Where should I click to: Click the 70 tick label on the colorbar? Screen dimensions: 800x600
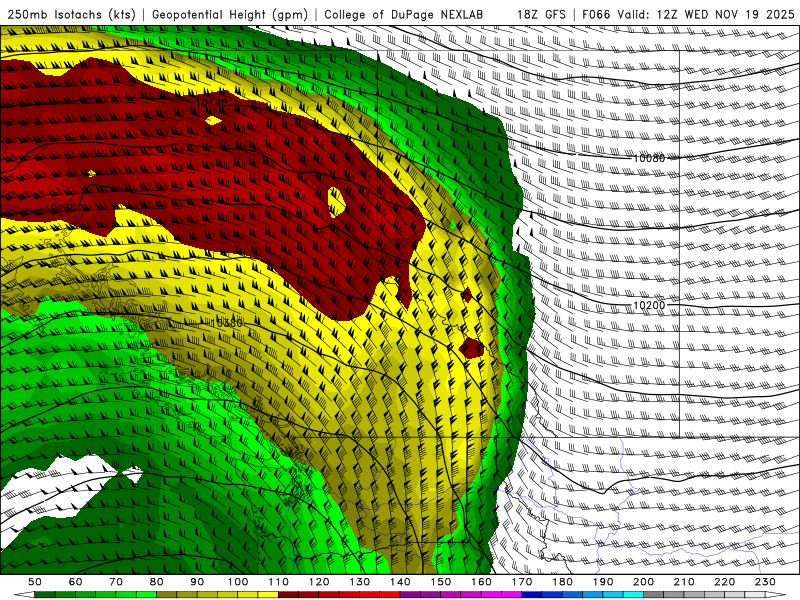(x=116, y=582)
